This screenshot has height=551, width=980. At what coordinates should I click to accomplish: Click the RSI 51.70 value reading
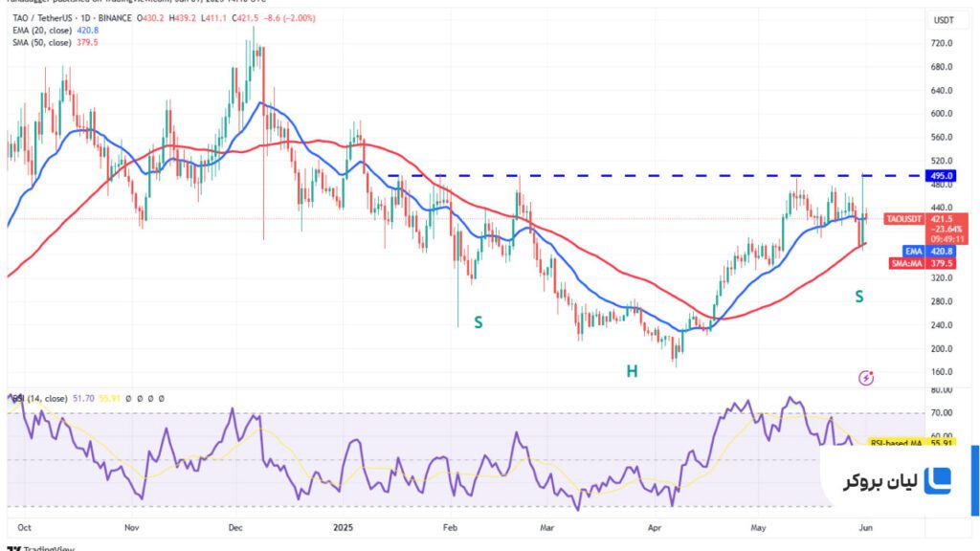coord(83,398)
